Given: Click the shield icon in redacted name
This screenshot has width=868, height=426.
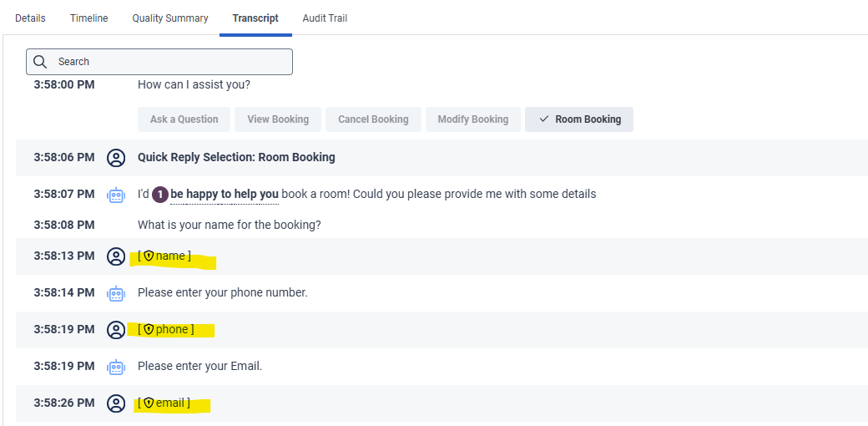Looking at the screenshot, I should pos(149,256).
